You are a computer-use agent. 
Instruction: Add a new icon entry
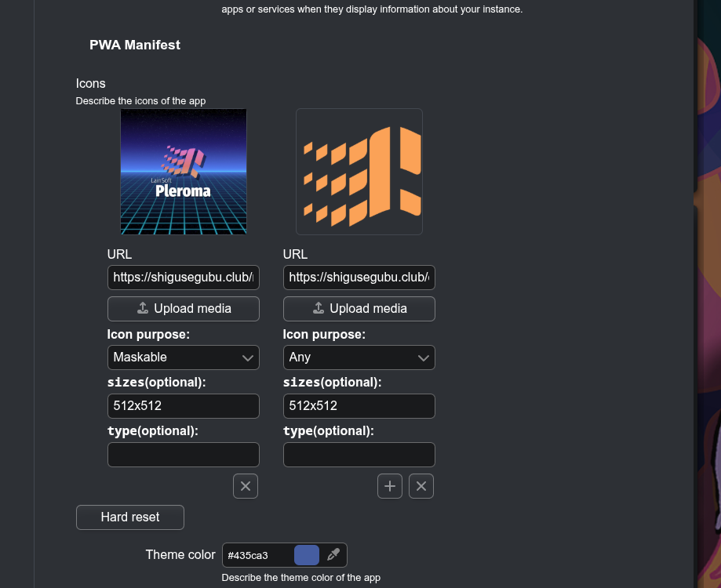[390, 486]
